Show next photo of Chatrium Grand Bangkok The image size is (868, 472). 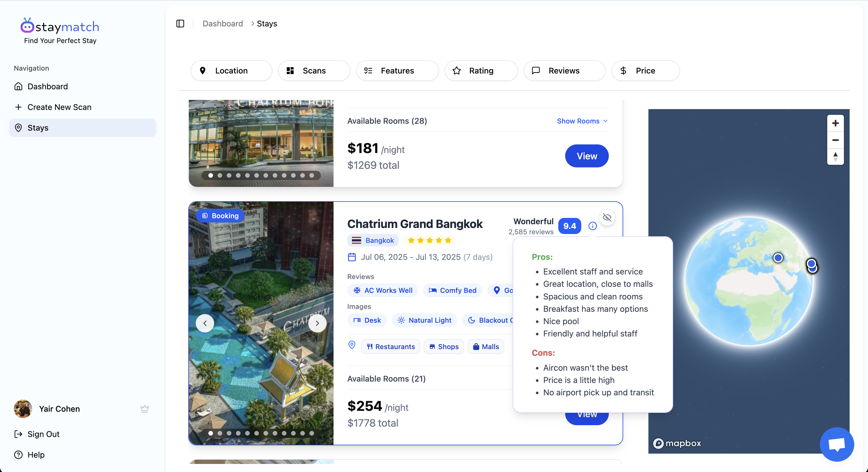317,323
